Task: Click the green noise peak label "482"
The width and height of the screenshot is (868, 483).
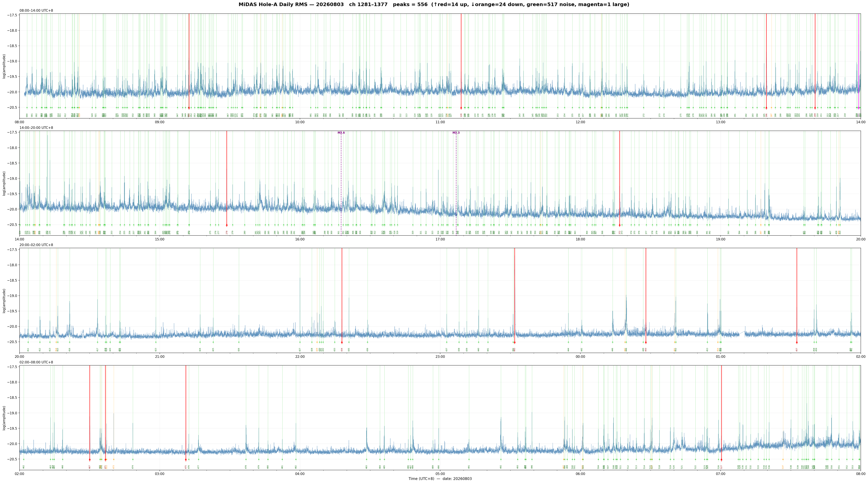Action: coord(296,467)
